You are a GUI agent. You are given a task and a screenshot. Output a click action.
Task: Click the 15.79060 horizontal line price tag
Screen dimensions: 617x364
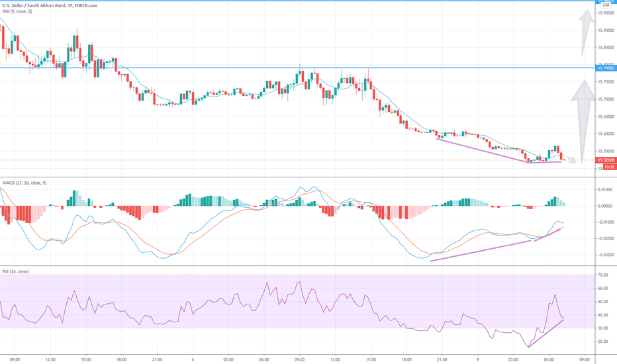click(x=606, y=68)
